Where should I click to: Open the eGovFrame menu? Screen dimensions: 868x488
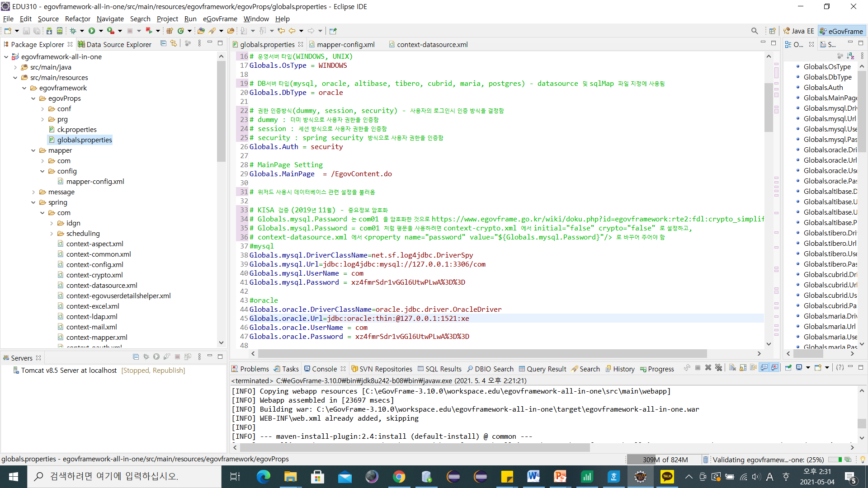(220, 19)
